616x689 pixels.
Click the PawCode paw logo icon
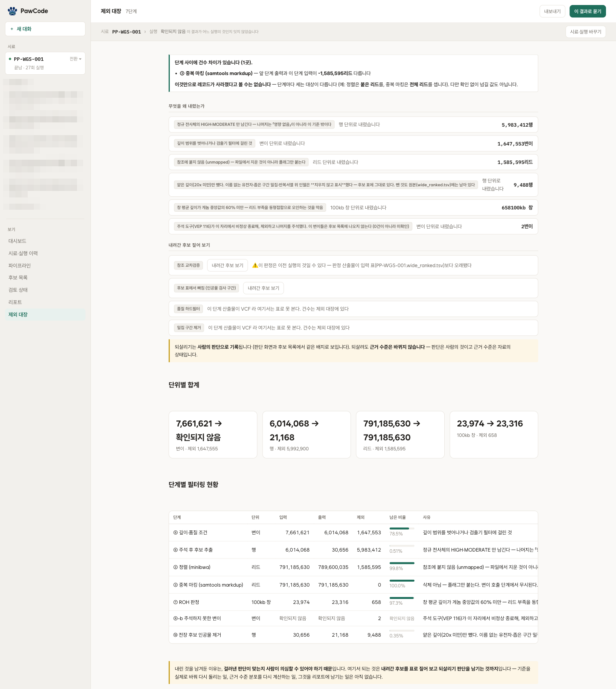12,11
